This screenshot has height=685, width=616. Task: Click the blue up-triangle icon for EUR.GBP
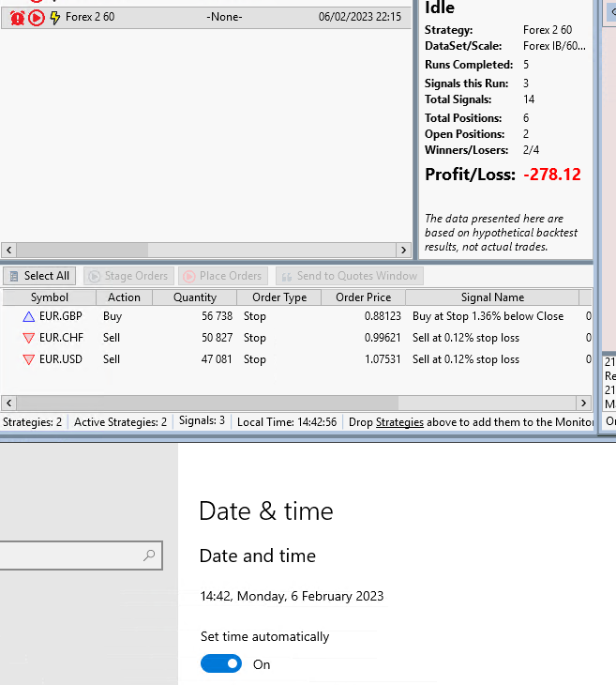tap(28, 317)
